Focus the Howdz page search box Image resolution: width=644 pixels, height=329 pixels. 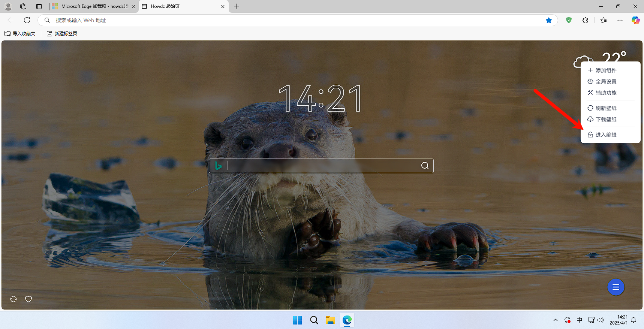point(321,166)
